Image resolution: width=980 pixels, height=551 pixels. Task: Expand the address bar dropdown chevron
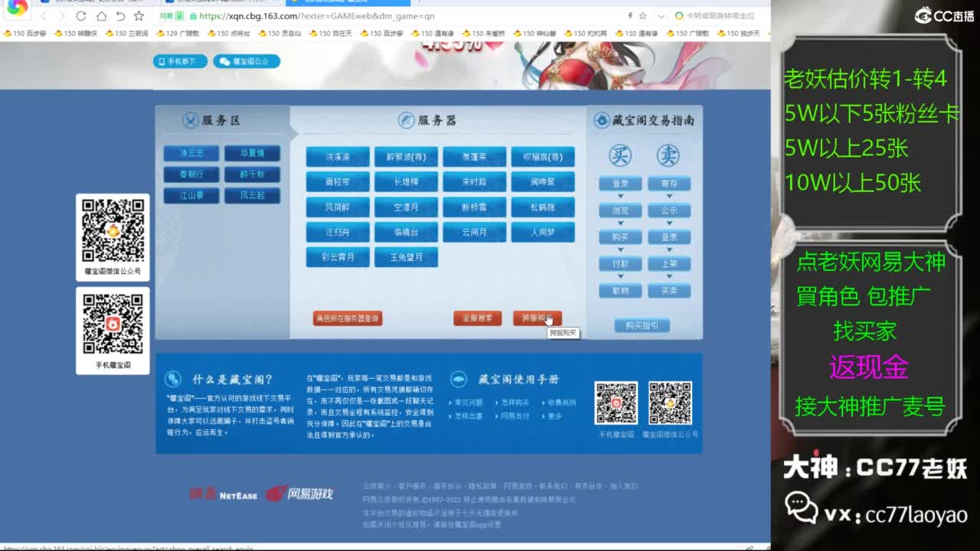click(x=661, y=16)
